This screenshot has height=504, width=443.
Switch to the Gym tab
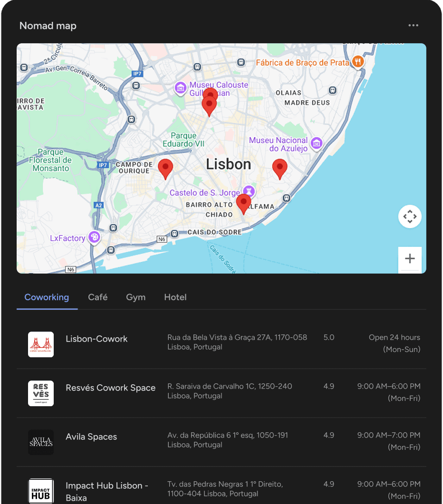pos(135,297)
